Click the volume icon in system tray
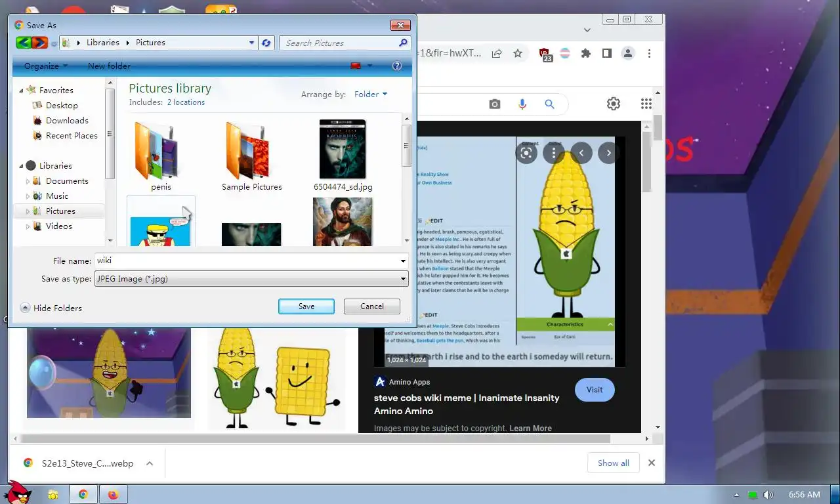Screen dimensions: 840x504 pyautogui.click(x=768, y=495)
